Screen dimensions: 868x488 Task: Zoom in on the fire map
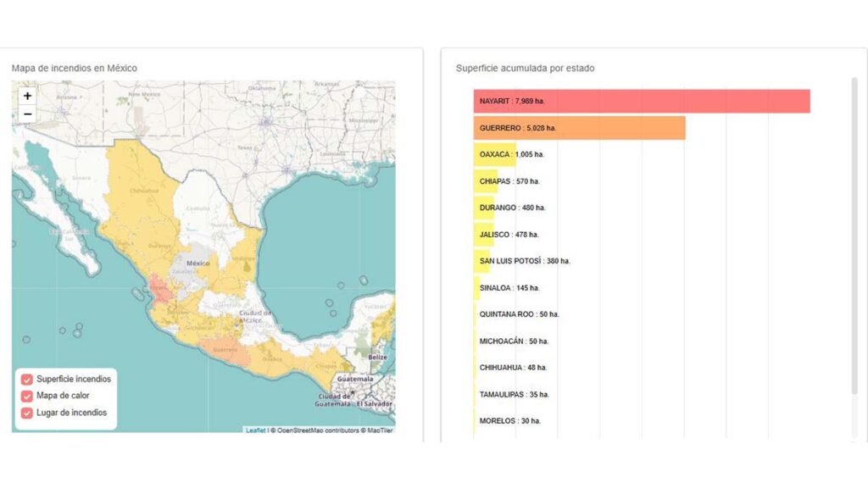(x=27, y=96)
